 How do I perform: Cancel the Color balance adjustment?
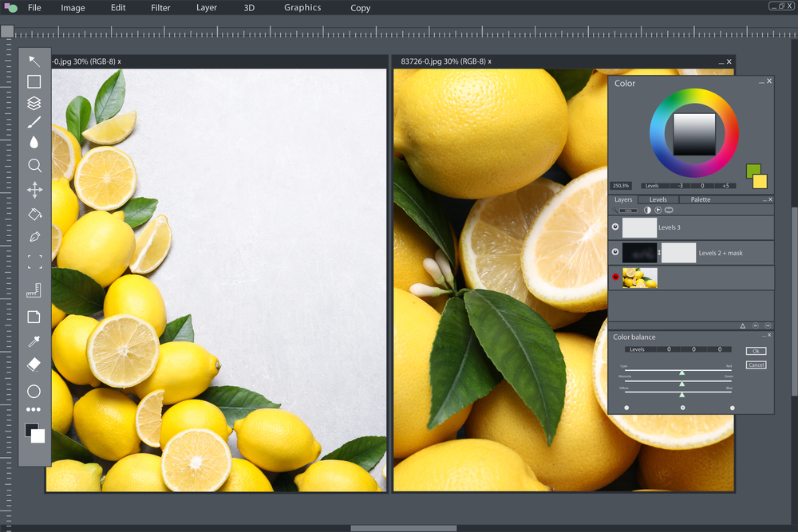tap(755, 365)
